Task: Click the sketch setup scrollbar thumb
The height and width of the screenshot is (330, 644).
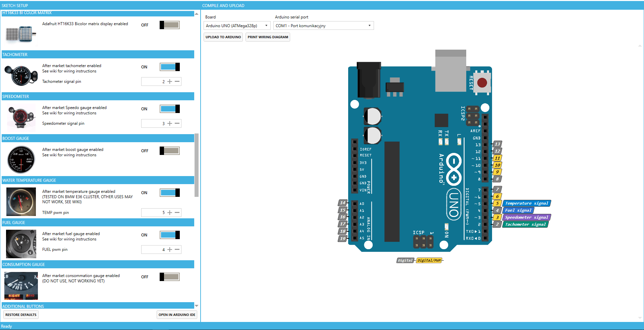Action: [x=197, y=165]
